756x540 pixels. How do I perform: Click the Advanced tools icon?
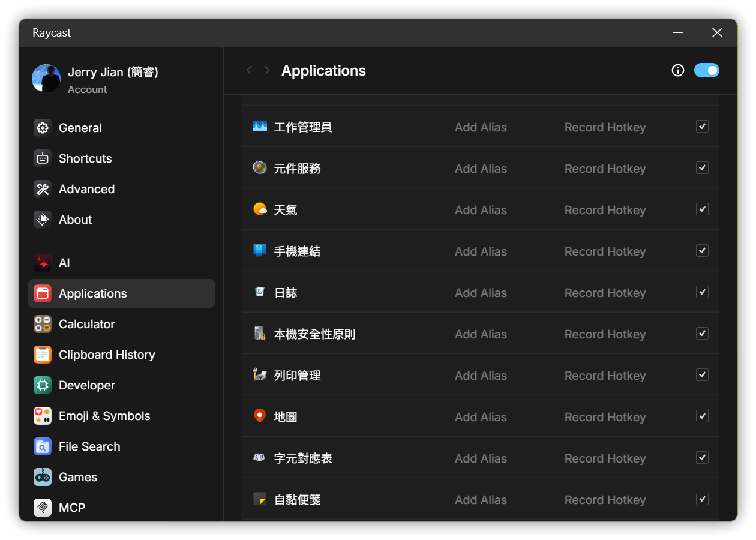[43, 189]
